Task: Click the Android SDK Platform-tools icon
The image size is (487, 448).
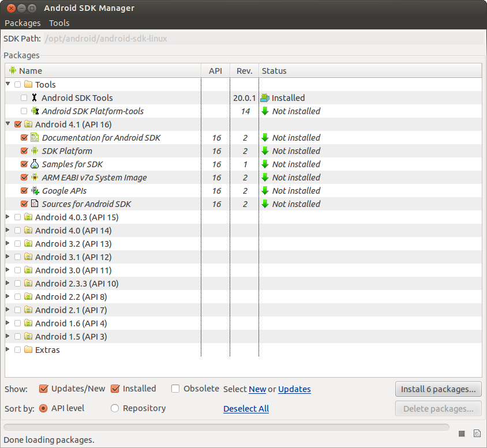Action: pos(35,111)
